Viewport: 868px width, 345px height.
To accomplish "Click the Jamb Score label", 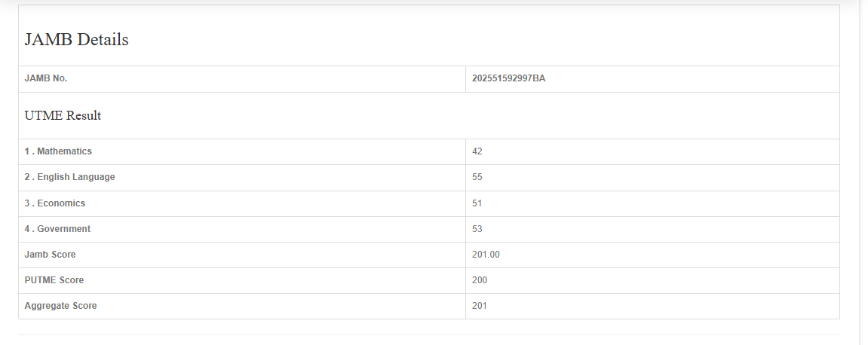I will pos(50,255).
